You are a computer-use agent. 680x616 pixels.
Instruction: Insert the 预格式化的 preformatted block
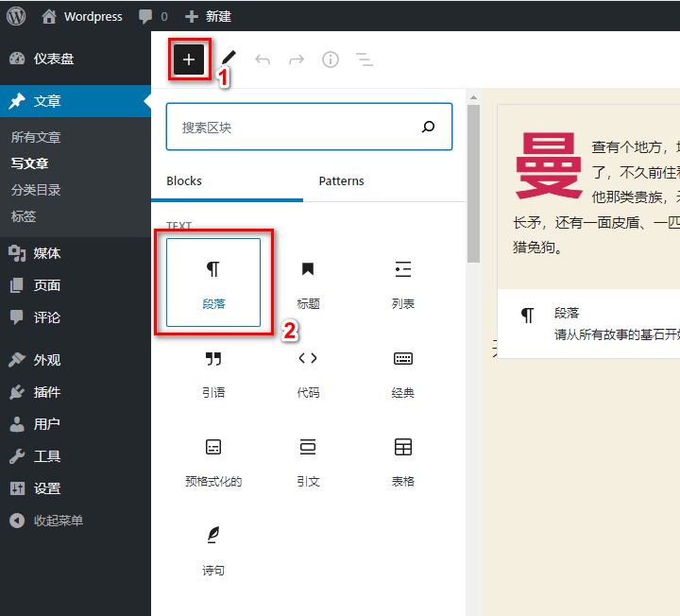[x=213, y=460]
